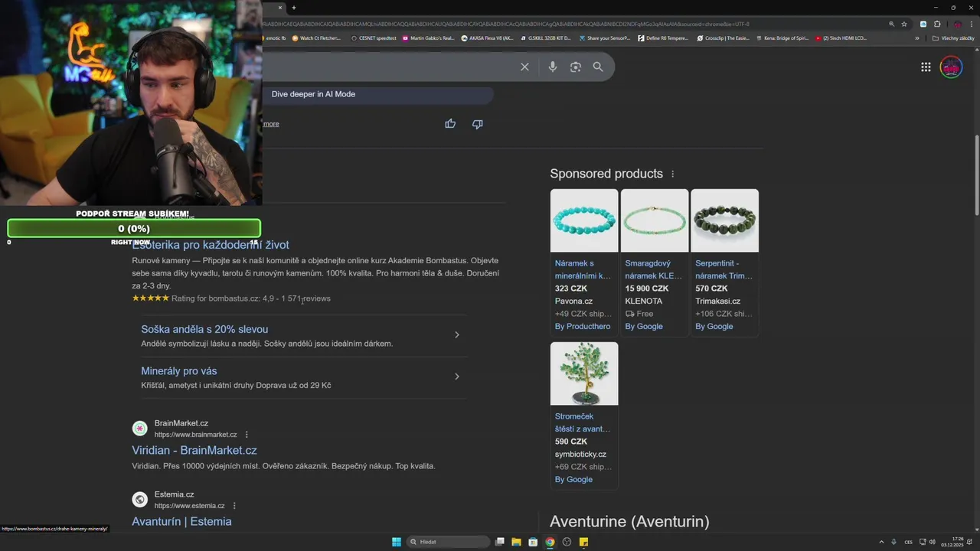Open Task View on the taskbar
Image resolution: width=980 pixels, height=551 pixels.
pyautogui.click(x=500, y=542)
